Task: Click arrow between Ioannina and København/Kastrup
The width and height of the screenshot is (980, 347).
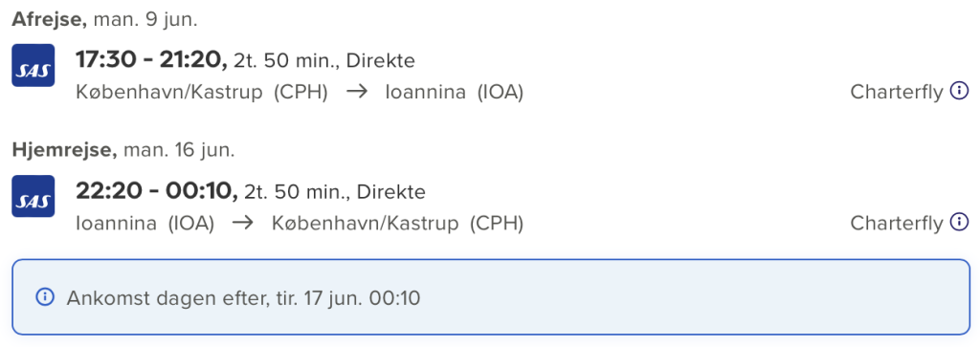Action: click(243, 223)
